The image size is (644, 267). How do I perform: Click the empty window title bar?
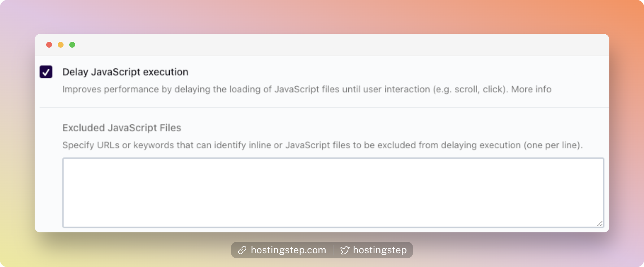322,45
